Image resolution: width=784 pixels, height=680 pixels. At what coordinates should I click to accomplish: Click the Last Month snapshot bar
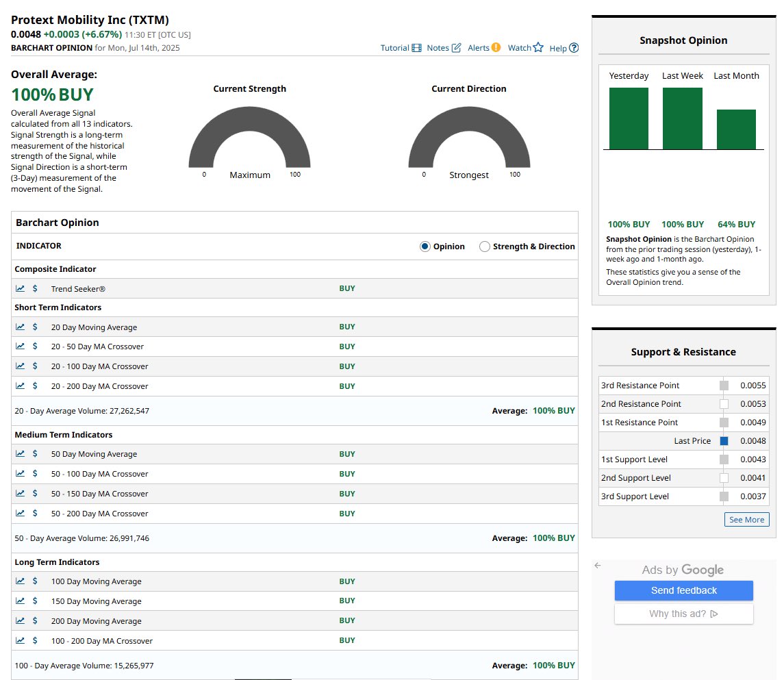point(736,129)
